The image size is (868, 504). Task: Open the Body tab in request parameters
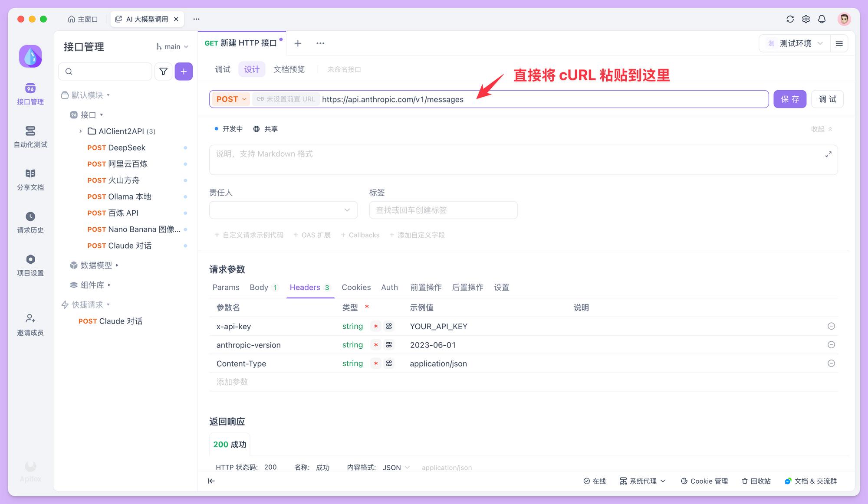[260, 287]
